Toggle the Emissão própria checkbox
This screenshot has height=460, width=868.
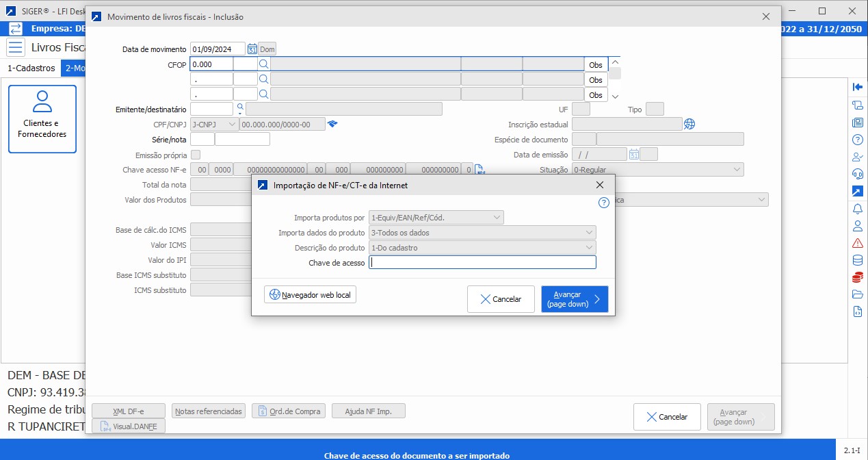[196, 155]
